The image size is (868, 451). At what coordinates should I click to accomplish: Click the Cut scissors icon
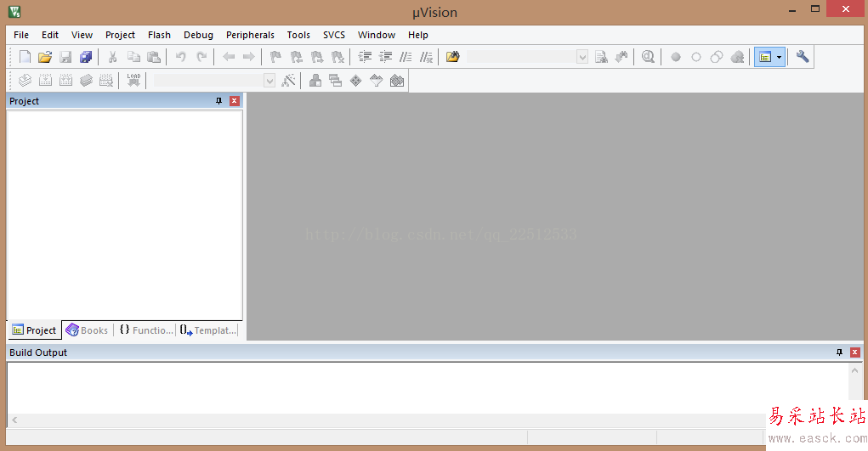[112, 56]
